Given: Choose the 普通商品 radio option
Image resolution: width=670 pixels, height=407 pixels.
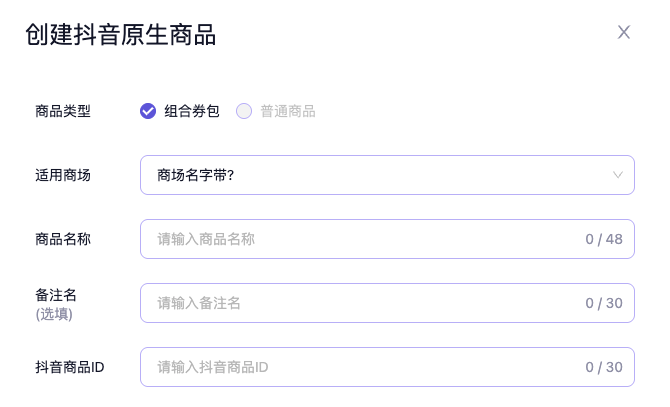Looking at the screenshot, I should (244, 111).
